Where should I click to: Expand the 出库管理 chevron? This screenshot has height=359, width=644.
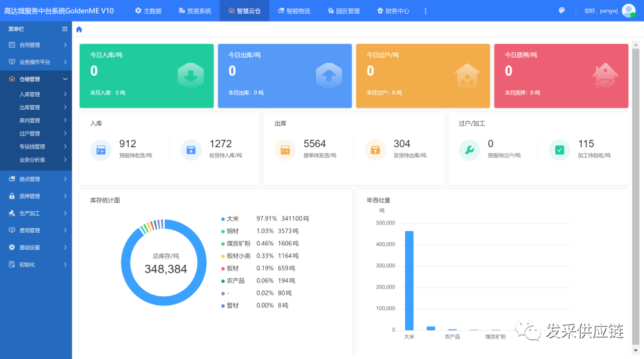[65, 107]
